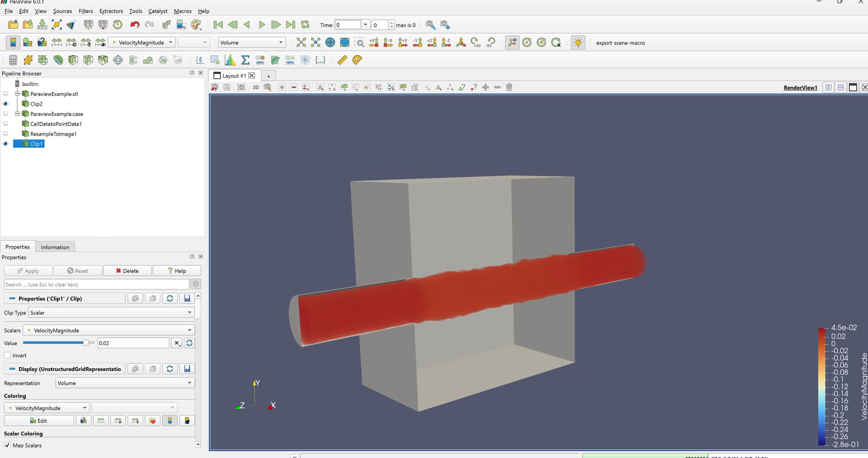The height and width of the screenshot is (458, 868).
Task: Toggle the color legend visibility button
Action: click(13, 42)
